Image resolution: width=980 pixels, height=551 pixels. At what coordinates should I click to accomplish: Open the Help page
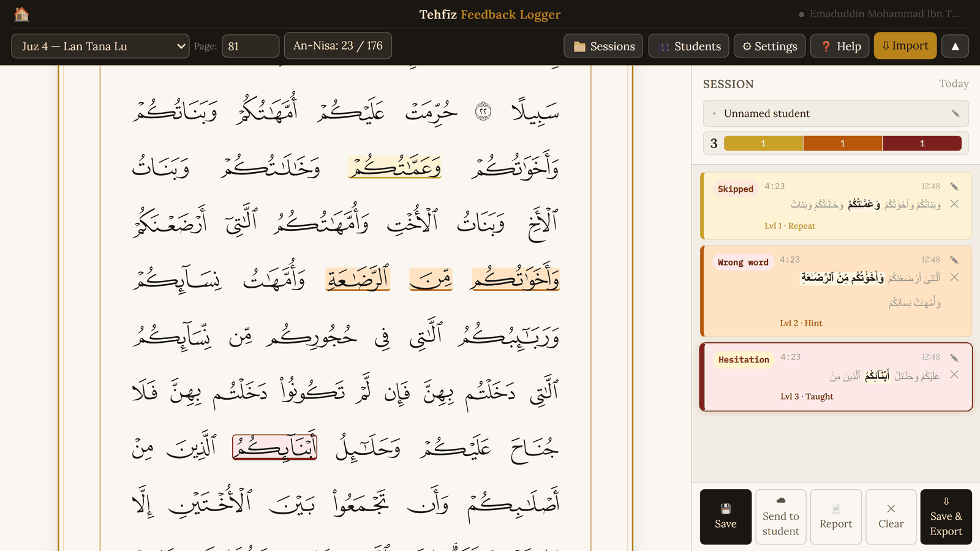pyautogui.click(x=840, y=46)
